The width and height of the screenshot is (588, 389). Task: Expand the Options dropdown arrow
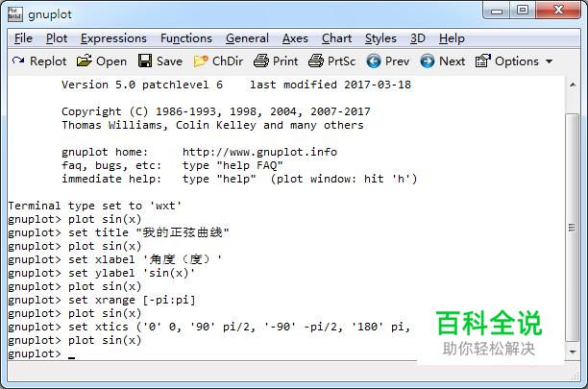[x=549, y=61]
